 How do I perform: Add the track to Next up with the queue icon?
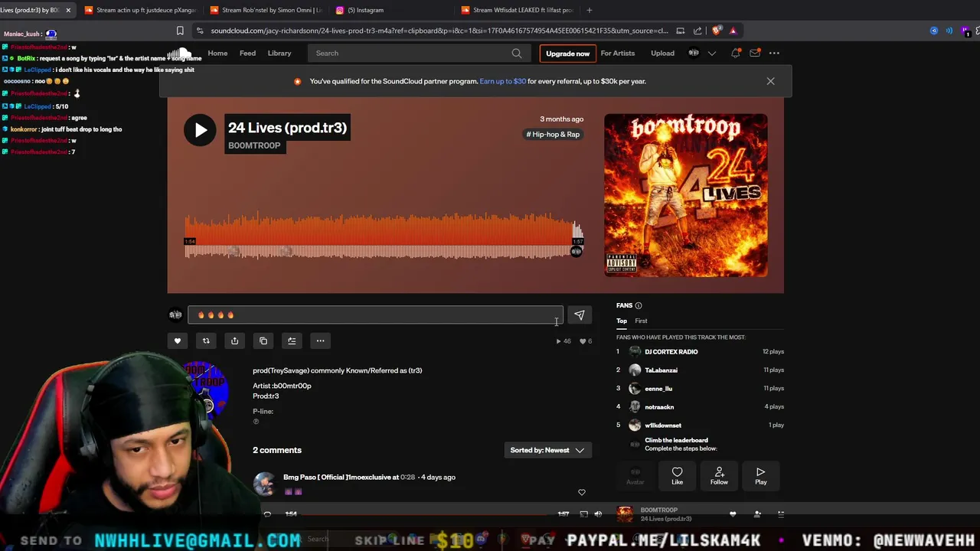292,341
